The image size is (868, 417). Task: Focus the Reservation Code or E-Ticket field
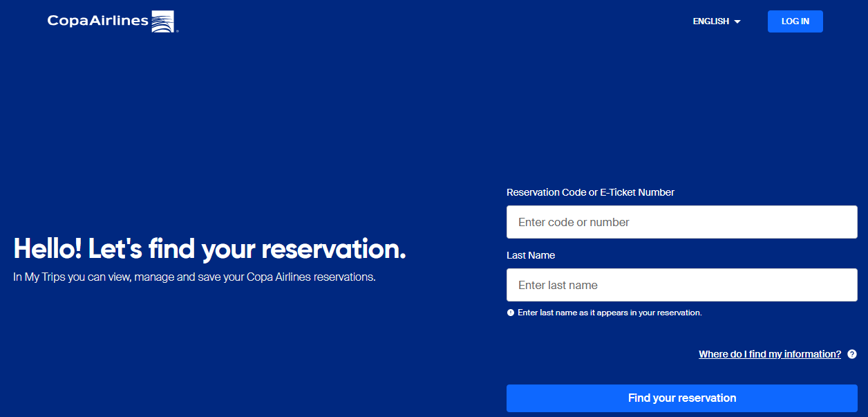click(x=682, y=222)
